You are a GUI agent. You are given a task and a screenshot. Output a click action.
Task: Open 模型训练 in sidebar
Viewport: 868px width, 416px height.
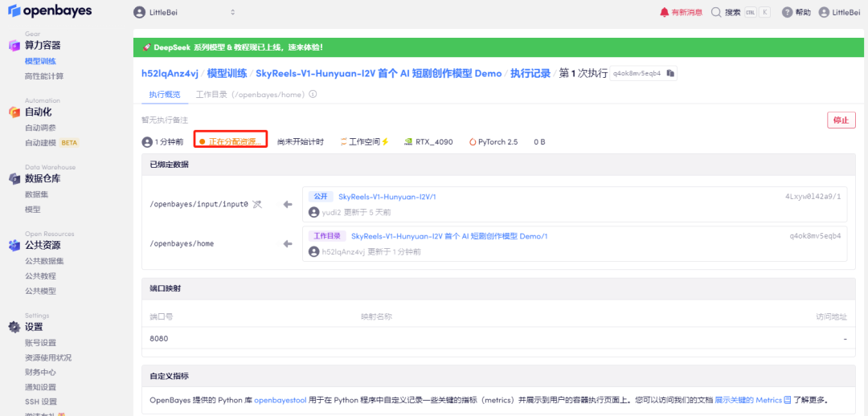click(x=40, y=61)
